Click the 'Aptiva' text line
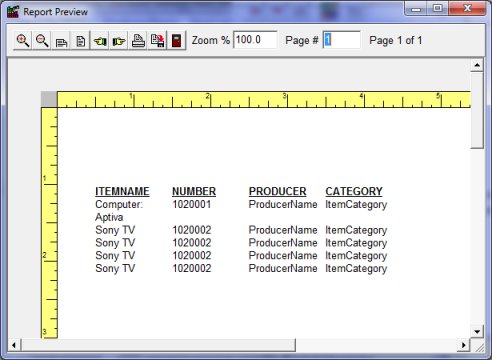 click(109, 217)
